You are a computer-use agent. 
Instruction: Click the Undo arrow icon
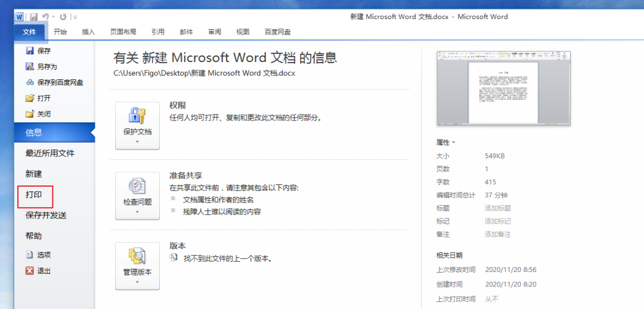[44, 17]
